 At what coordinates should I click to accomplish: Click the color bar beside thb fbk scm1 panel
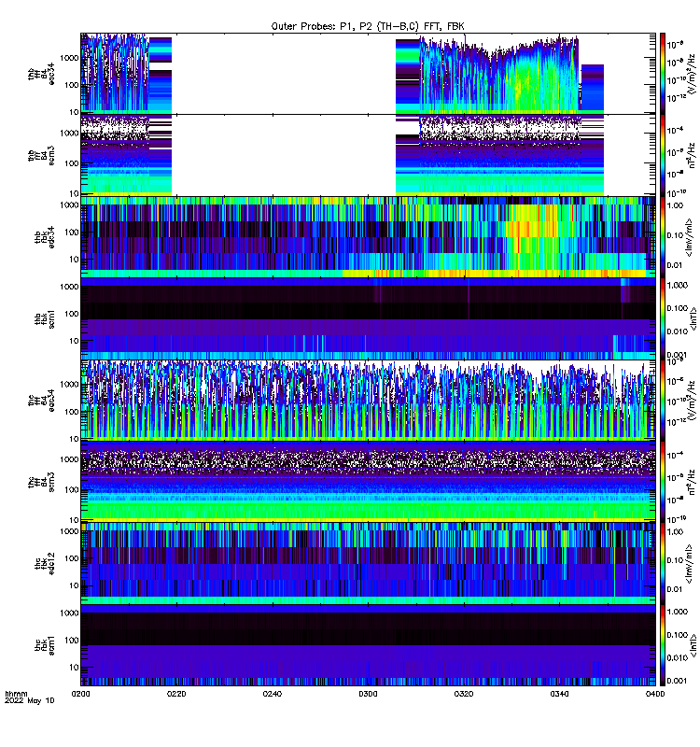click(x=663, y=318)
